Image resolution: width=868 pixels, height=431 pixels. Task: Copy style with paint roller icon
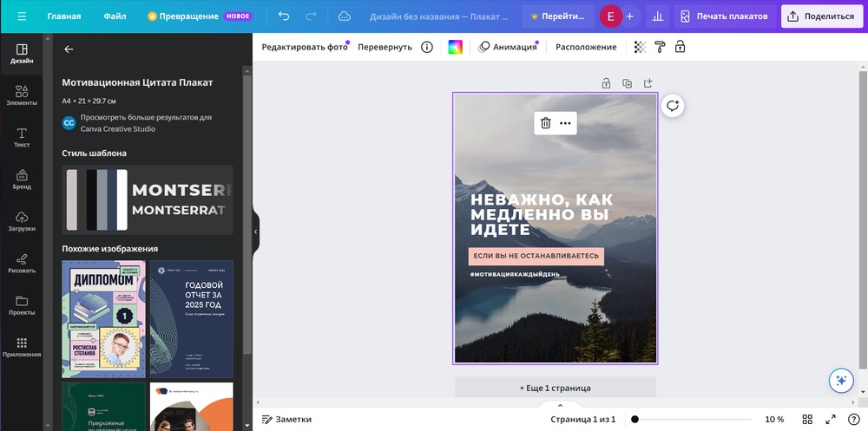[660, 47]
